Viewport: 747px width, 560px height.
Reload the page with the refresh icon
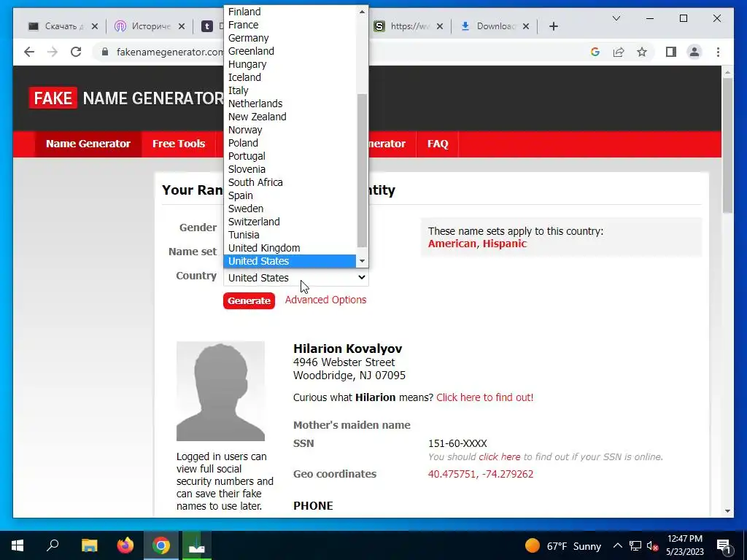click(x=76, y=52)
